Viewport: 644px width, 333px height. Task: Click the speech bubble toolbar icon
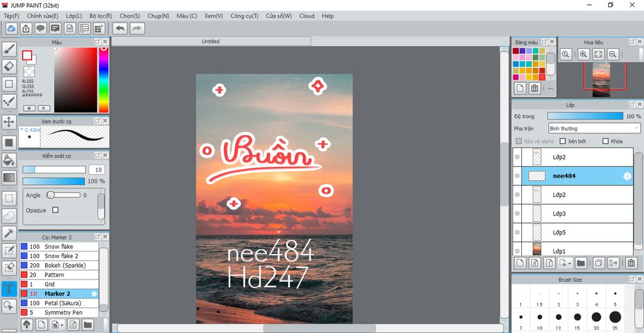(x=40, y=28)
